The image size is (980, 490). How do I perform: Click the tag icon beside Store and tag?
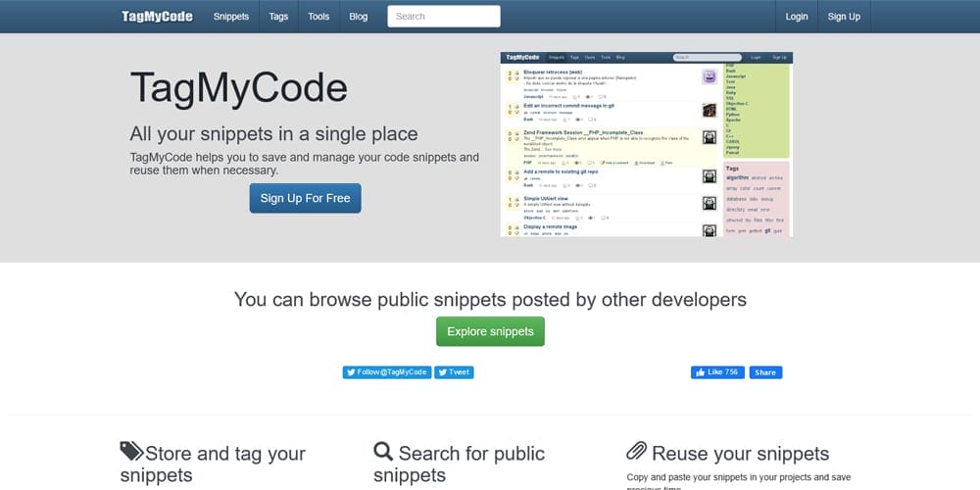pyautogui.click(x=132, y=451)
